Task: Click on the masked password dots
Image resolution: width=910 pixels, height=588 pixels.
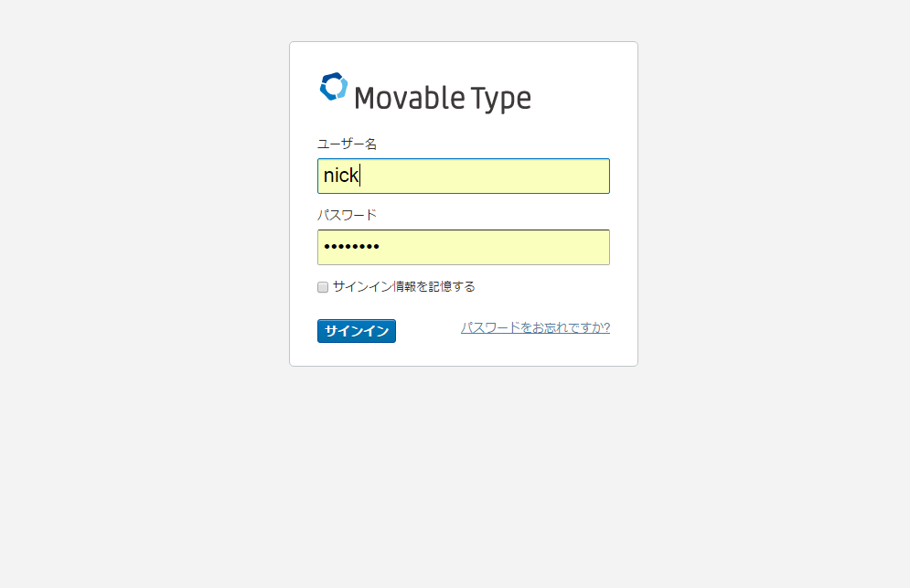Action: pos(352,247)
